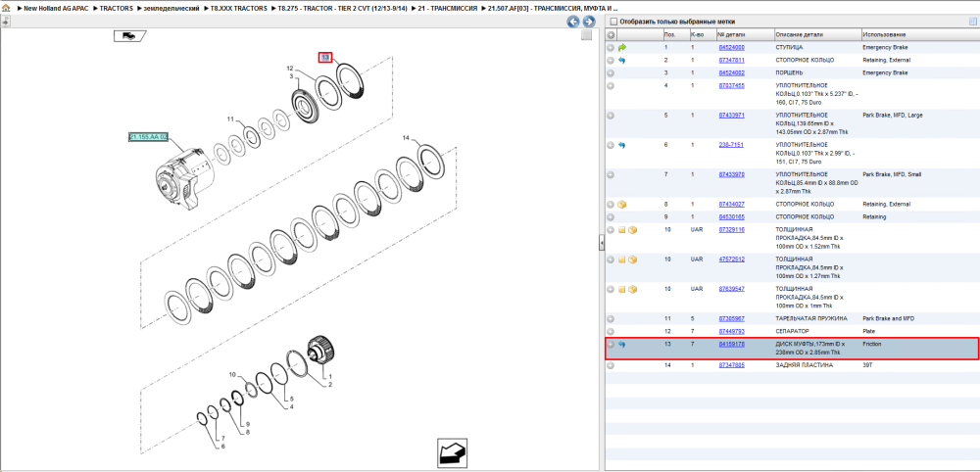
Task: Open земледельческий breadcrumb level
Action: (171, 9)
